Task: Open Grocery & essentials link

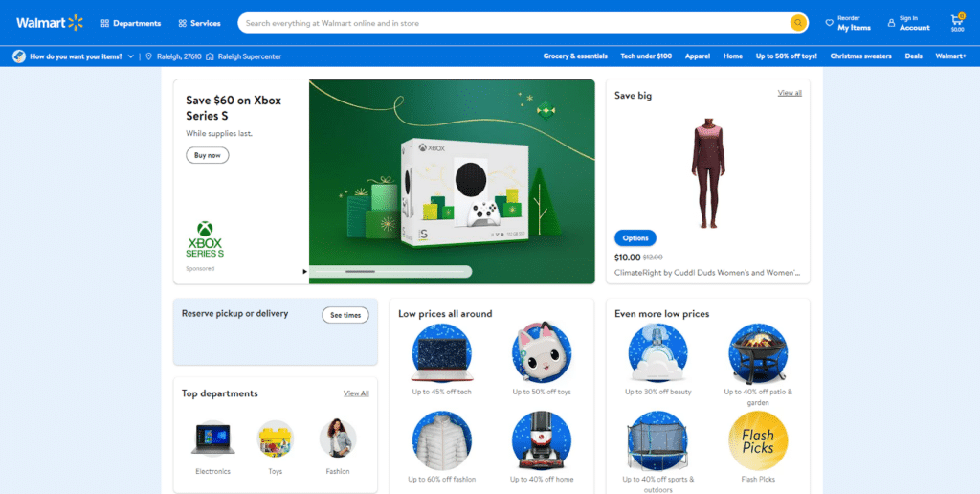Action: 575,56
